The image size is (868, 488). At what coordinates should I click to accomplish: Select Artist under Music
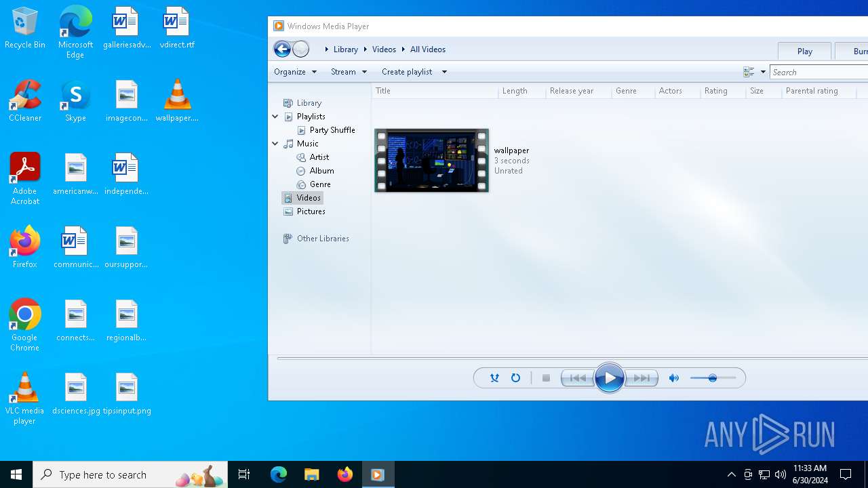[319, 157]
